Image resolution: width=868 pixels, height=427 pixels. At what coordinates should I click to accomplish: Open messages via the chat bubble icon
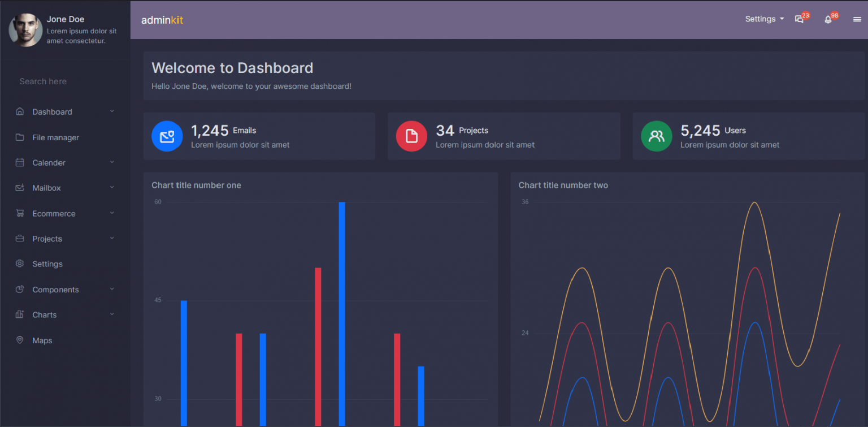point(799,19)
